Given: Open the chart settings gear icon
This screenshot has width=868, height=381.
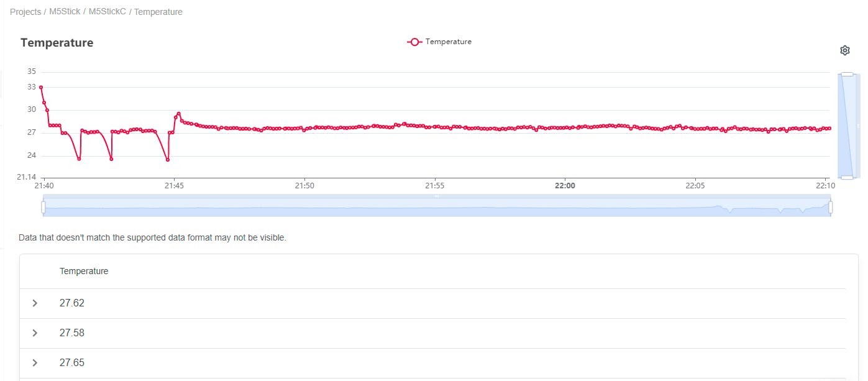Looking at the screenshot, I should [844, 50].
